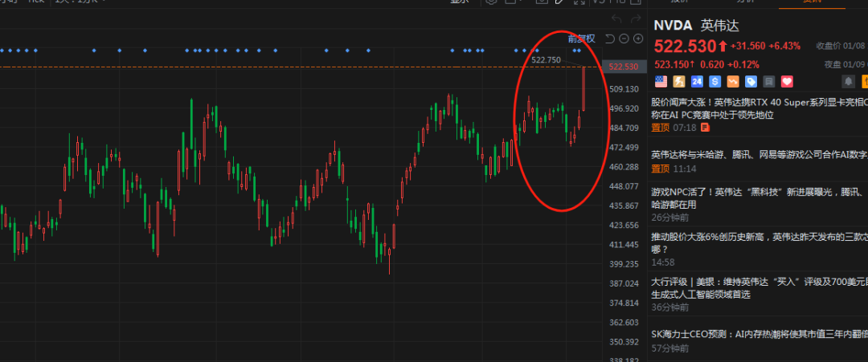This screenshot has width=868, height=362.
Task: Click the 522.750 high price label on the chart
Action: (x=546, y=59)
